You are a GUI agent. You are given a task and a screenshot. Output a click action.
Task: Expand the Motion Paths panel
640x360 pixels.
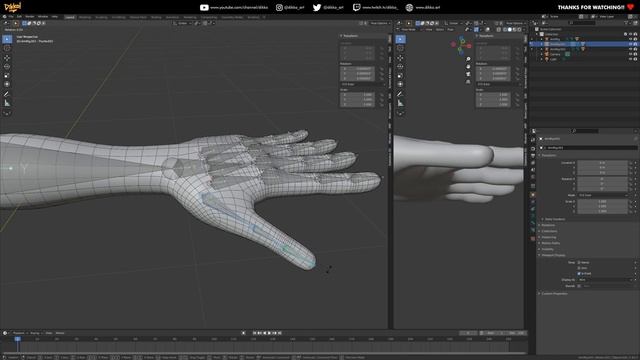(550, 243)
